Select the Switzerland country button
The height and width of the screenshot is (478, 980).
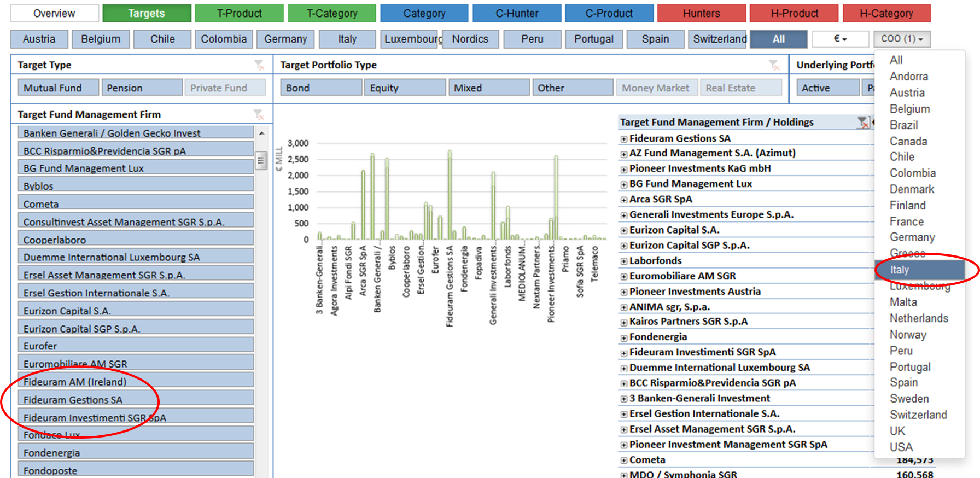pos(717,39)
